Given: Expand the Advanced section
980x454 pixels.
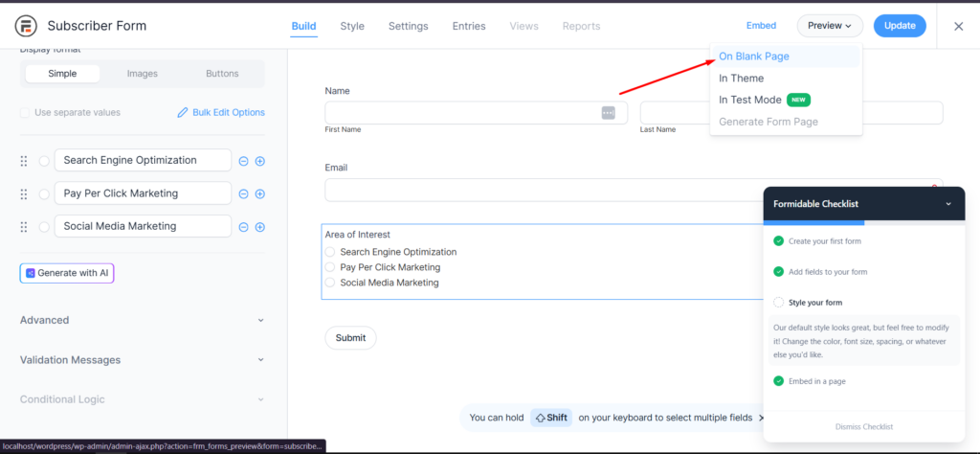Looking at the screenshot, I should point(142,320).
